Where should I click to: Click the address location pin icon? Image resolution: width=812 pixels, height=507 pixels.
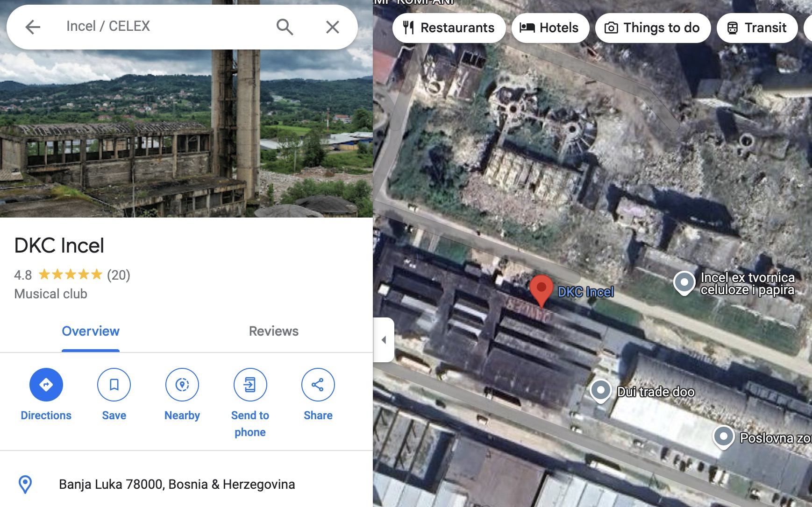25,485
